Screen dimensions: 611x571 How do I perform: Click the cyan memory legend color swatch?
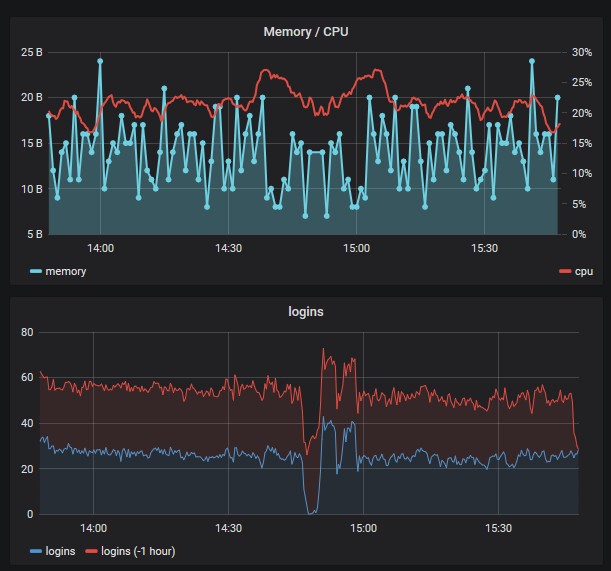[x=36, y=271]
